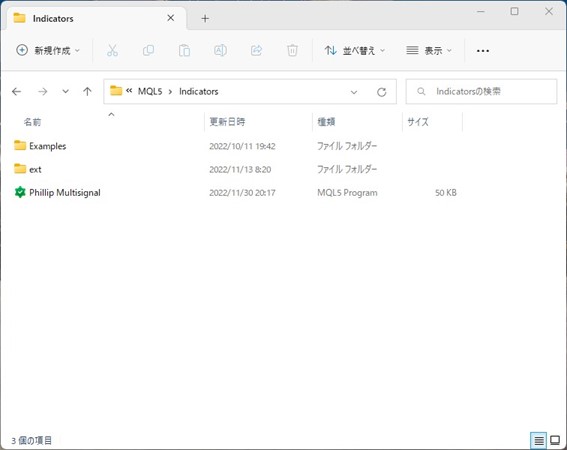Viewport: 567px width, 450px height.
Task: Click the Rename icon in toolbar
Action: [x=220, y=50]
